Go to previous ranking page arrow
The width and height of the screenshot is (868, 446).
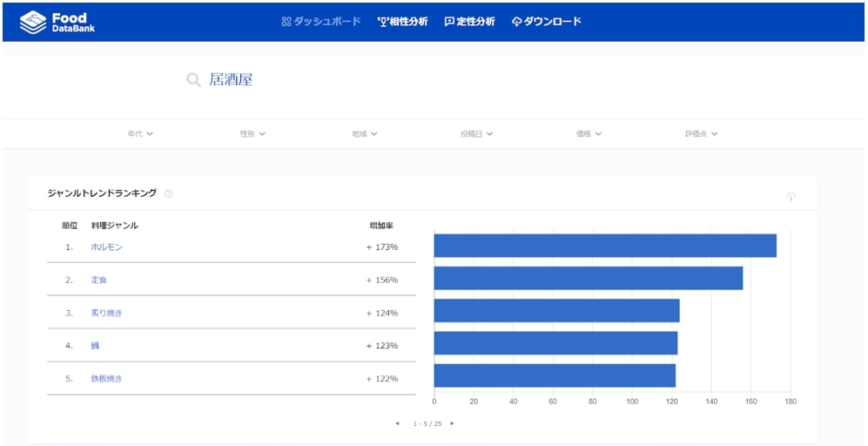pyautogui.click(x=397, y=423)
